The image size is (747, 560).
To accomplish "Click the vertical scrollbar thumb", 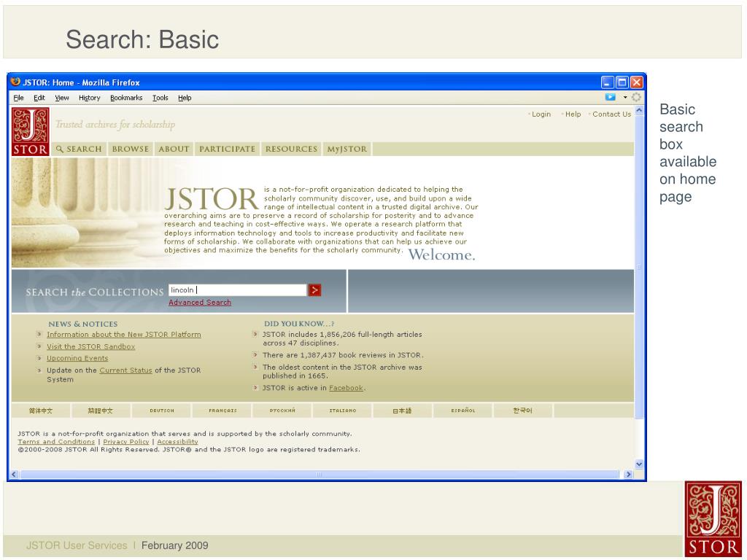I will (639, 268).
